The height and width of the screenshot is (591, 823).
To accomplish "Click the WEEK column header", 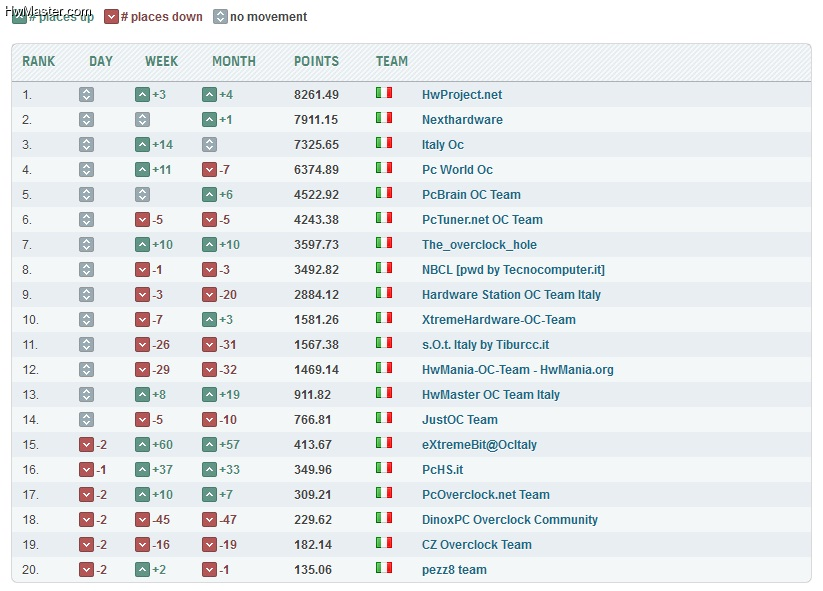I will (161, 61).
